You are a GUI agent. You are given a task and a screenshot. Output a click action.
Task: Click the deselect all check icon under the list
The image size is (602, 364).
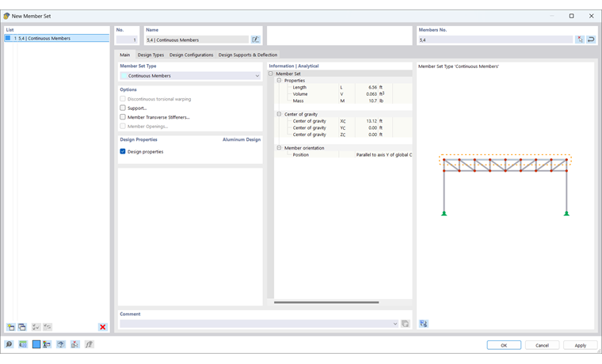[48, 327]
